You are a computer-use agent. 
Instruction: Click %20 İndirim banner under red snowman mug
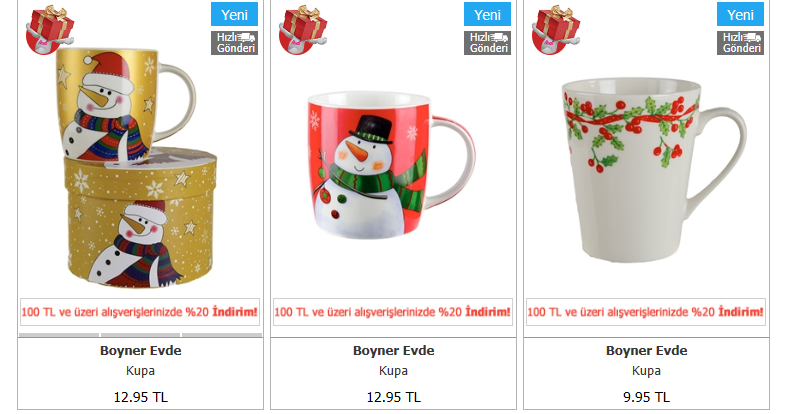click(392, 312)
